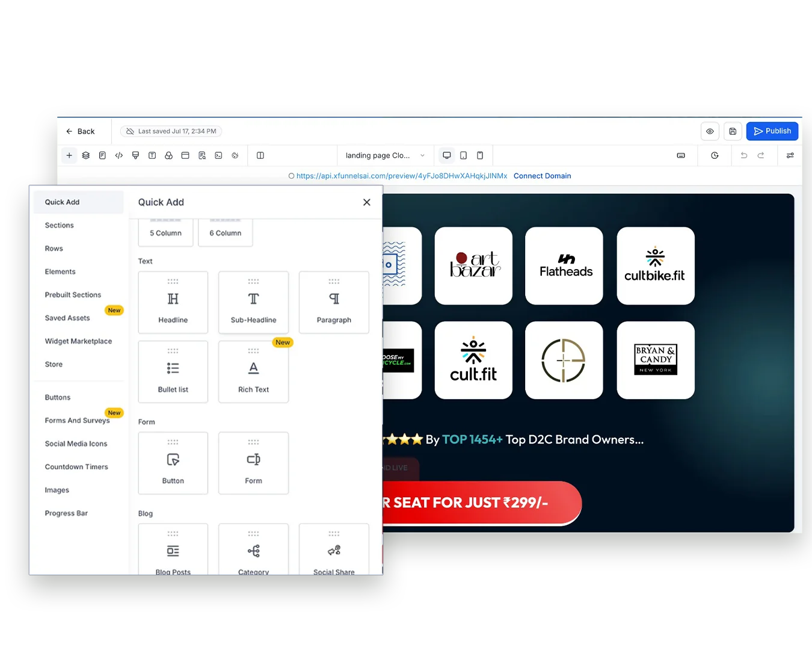Add a 6 Column layout

(x=226, y=233)
